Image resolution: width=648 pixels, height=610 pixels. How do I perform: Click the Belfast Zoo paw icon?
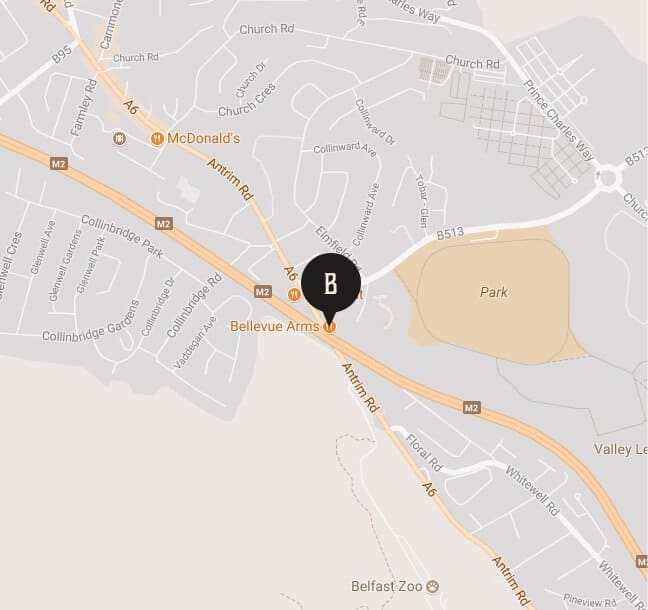(432, 586)
